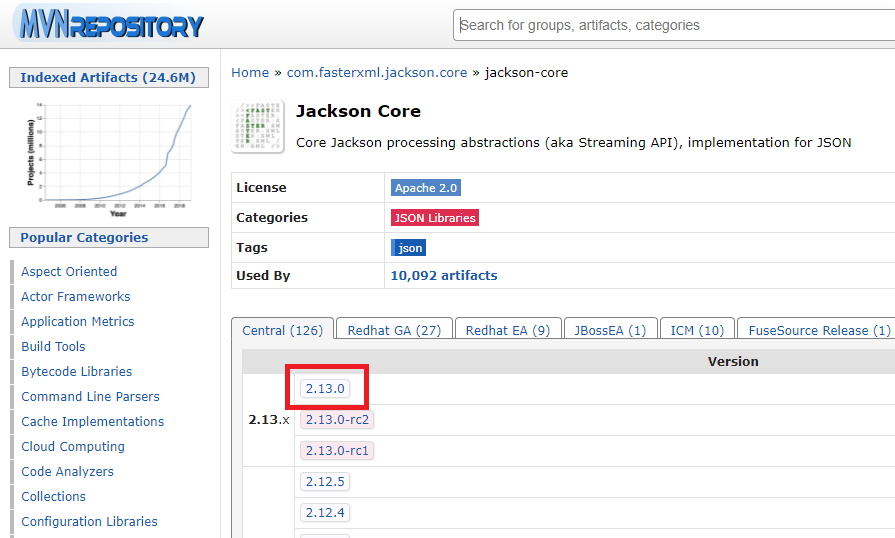
Task: Go to the Home breadcrumb
Action: 250,72
